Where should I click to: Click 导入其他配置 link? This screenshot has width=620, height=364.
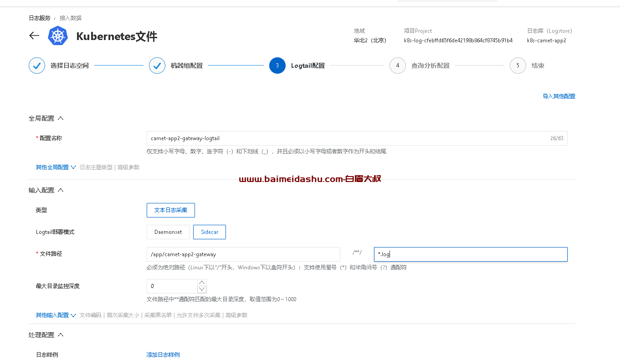[559, 96]
